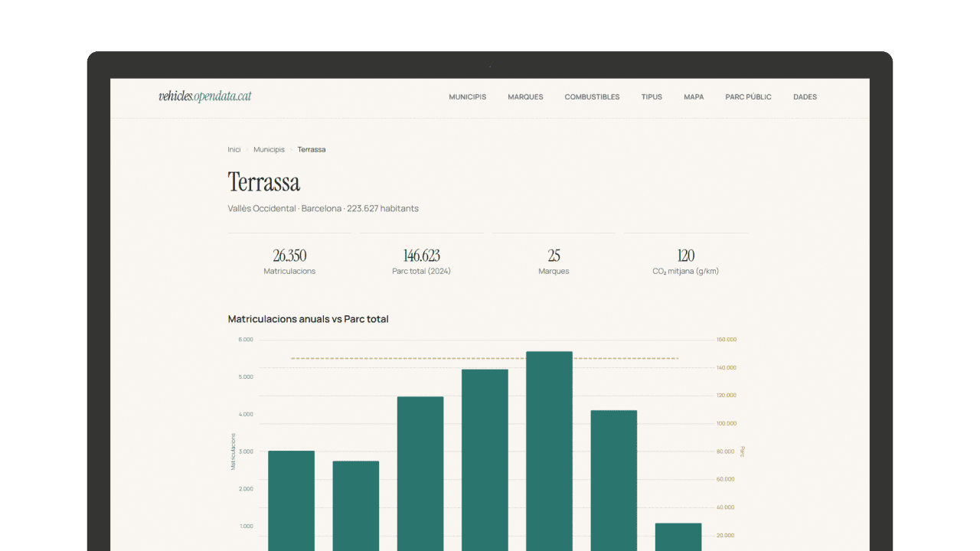Click the Municipis breadcrumb link
The height and width of the screenshot is (551, 980).
[x=269, y=149]
